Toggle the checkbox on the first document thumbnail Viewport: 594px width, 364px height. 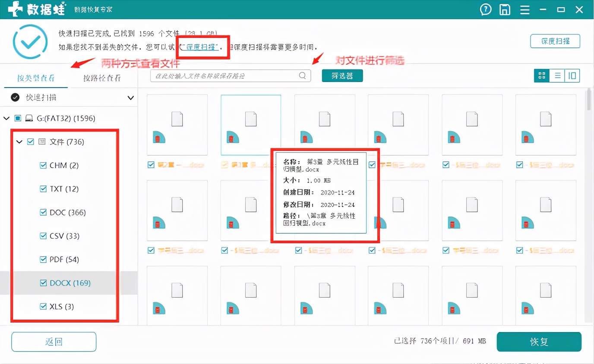point(151,164)
